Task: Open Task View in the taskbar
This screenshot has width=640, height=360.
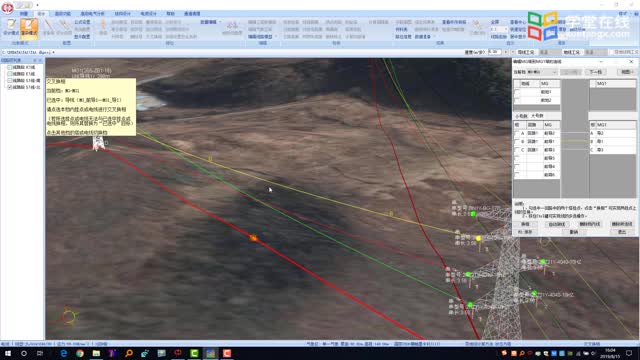Action: 40,353
